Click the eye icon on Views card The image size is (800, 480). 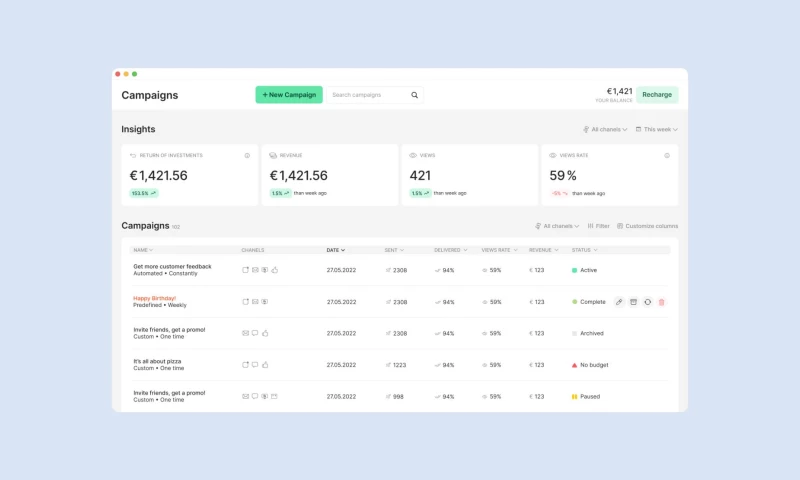coord(413,156)
